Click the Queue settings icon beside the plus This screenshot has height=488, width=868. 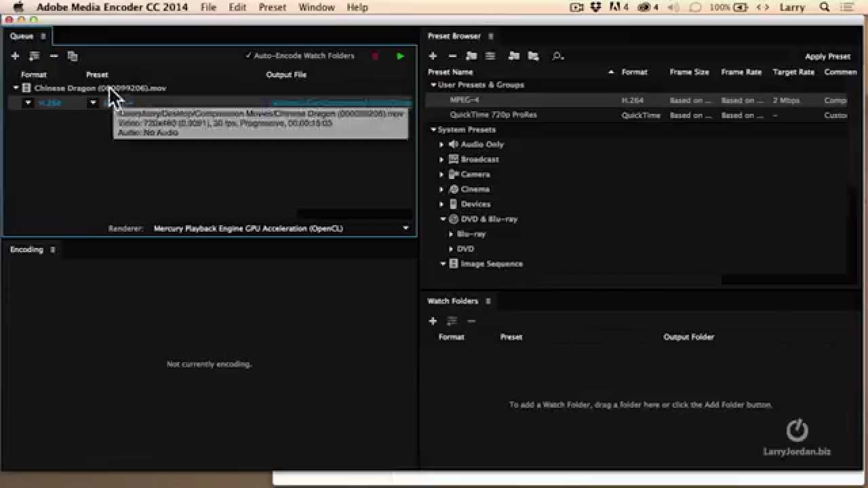34,56
